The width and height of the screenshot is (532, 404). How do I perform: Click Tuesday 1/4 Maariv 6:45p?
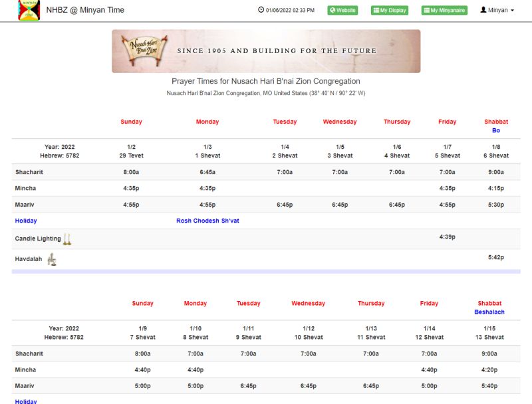click(x=285, y=205)
